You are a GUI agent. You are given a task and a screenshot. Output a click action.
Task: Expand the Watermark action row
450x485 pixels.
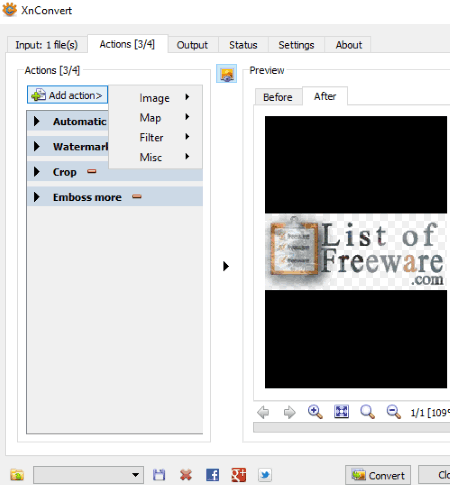click(37, 146)
